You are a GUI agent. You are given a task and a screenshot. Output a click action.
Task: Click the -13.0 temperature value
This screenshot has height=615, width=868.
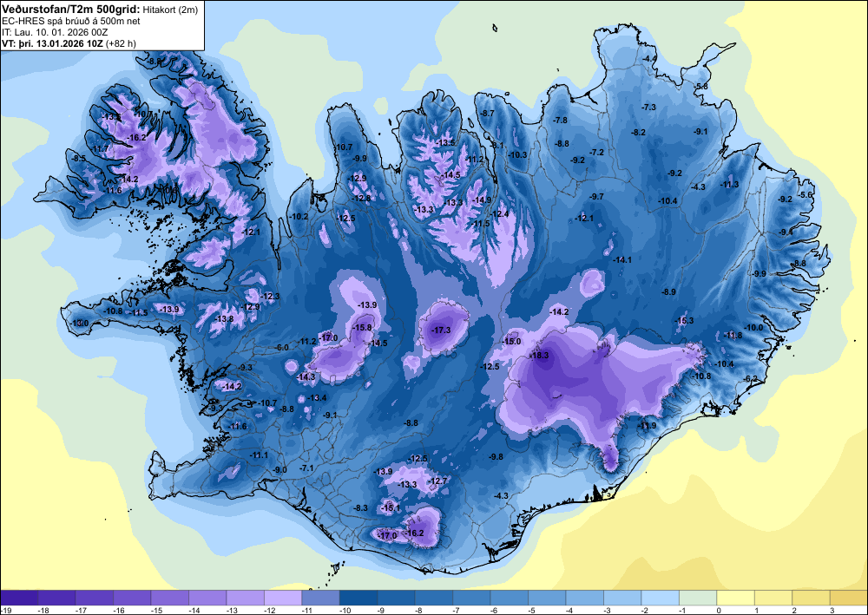click(x=79, y=323)
